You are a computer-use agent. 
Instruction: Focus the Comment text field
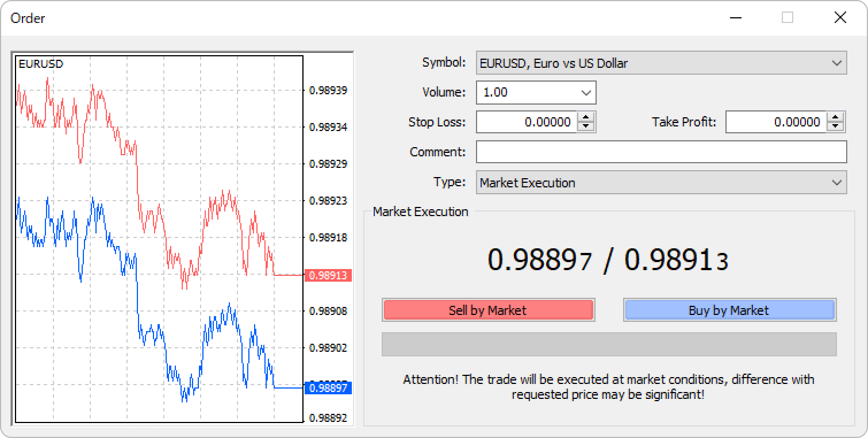coord(661,152)
